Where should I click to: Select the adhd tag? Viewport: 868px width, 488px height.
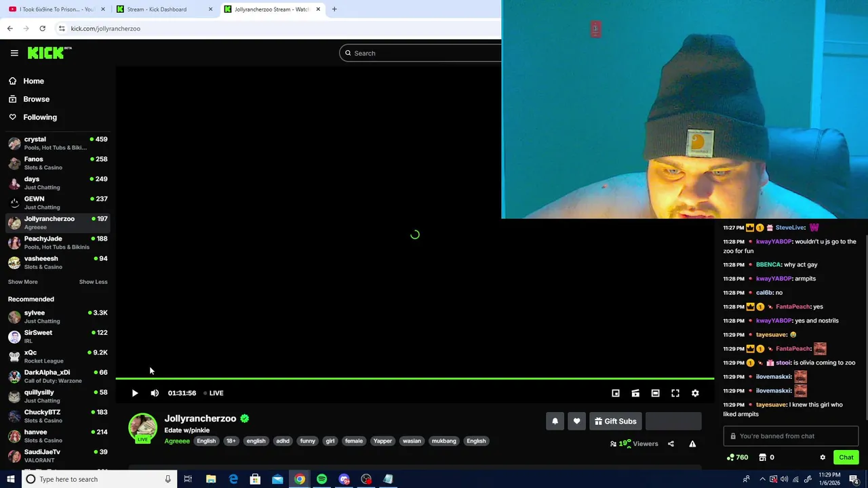[283, 441]
